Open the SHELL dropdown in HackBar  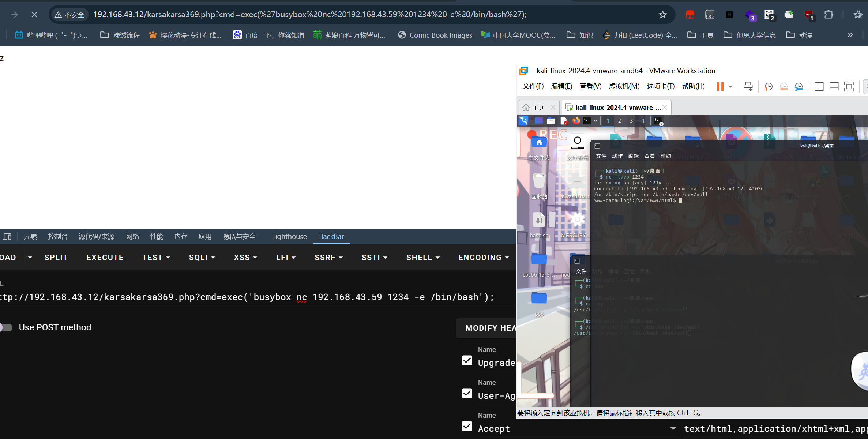pyautogui.click(x=423, y=258)
